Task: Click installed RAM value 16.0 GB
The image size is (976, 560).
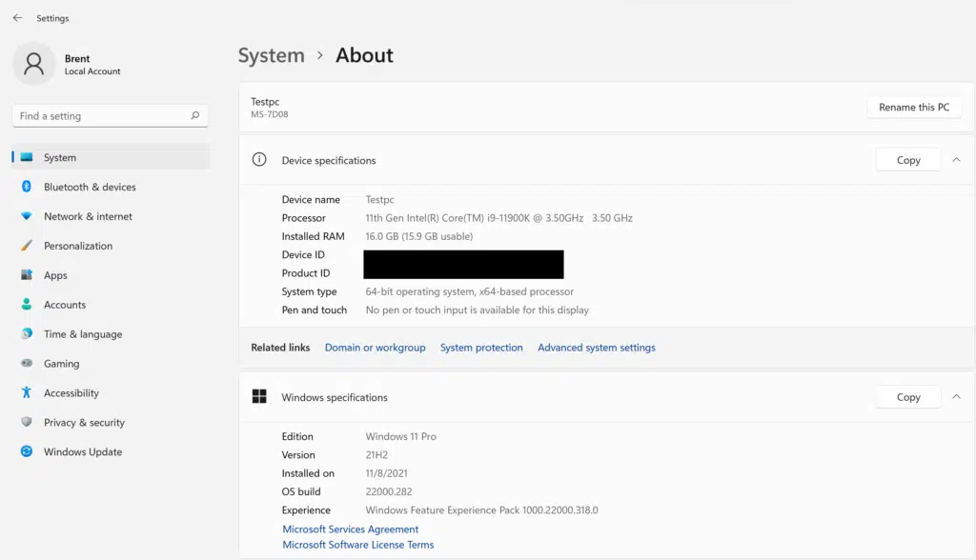Action: tap(419, 236)
